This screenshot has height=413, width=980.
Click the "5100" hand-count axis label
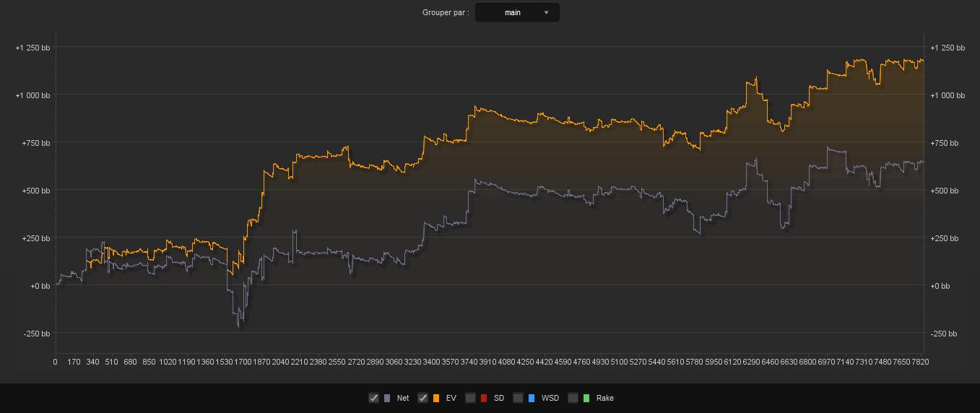point(619,362)
